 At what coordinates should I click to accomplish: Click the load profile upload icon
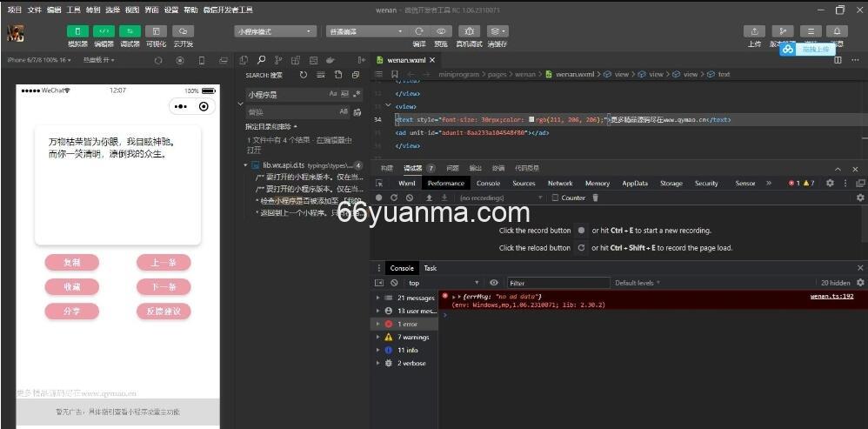pos(429,198)
